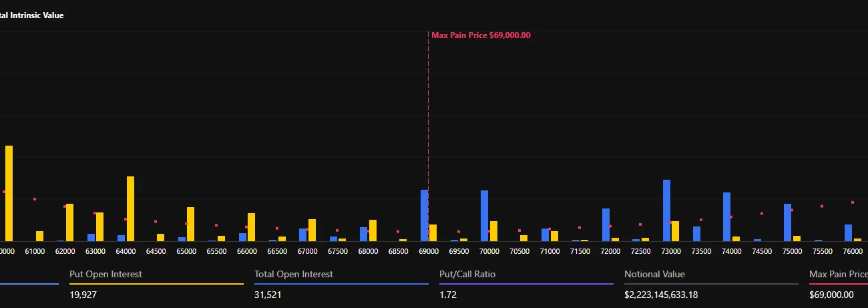Select the yellow put bar at 65000

[190, 224]
